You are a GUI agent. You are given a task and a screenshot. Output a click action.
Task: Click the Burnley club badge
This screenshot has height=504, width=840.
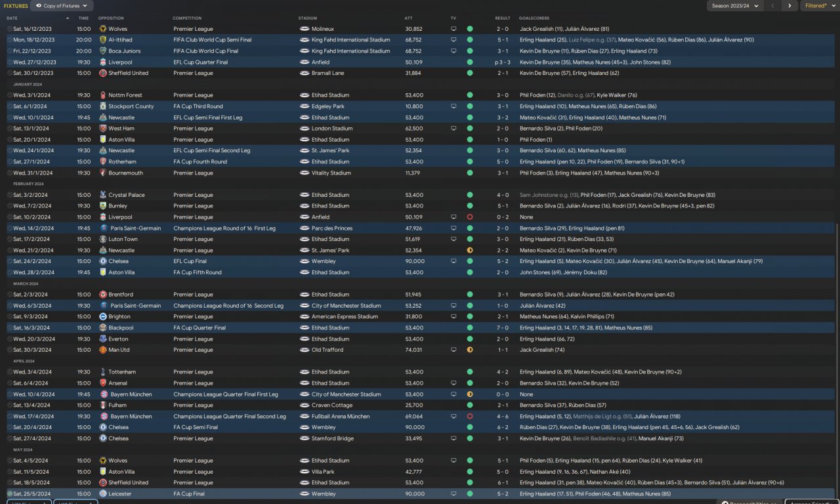click(x=103, y=206)
